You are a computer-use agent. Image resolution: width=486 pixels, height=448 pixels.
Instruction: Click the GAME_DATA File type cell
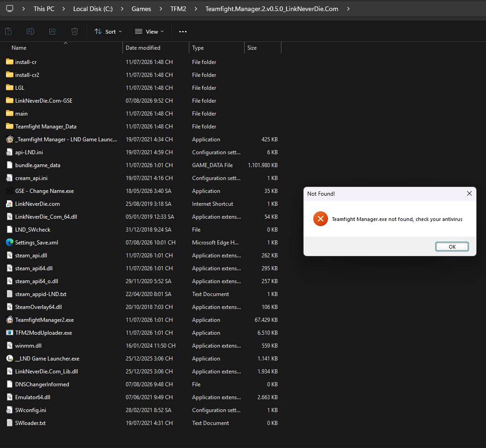pyautogui.click(x=212, y=165)
